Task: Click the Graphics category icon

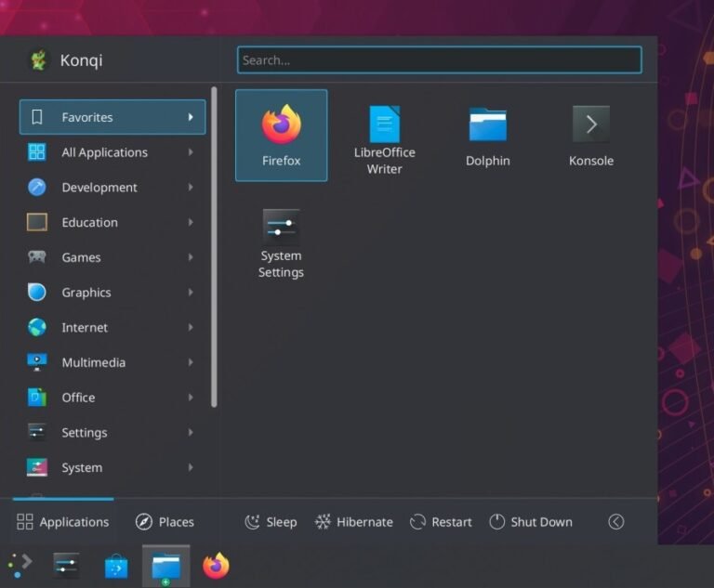Action: [37, 293]
